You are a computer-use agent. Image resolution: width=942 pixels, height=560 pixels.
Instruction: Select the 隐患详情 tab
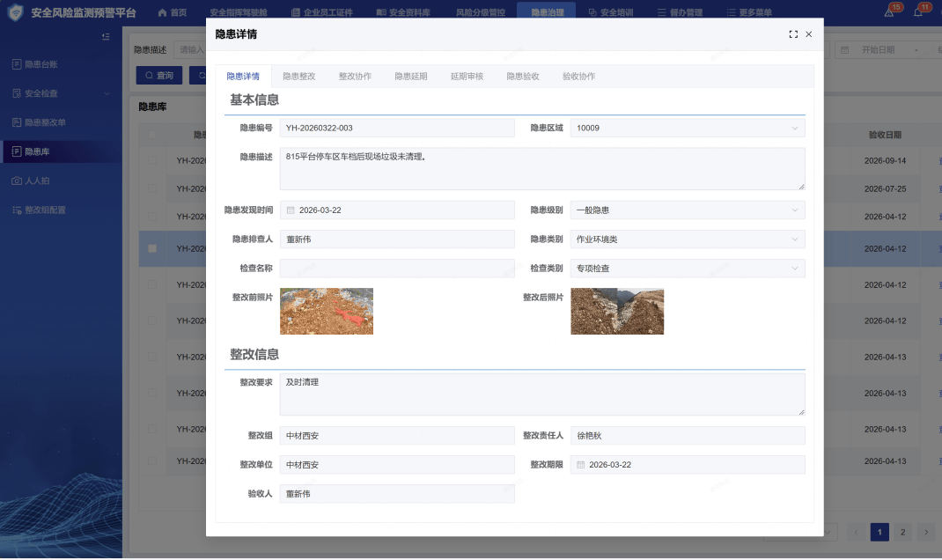pos(243,77)
